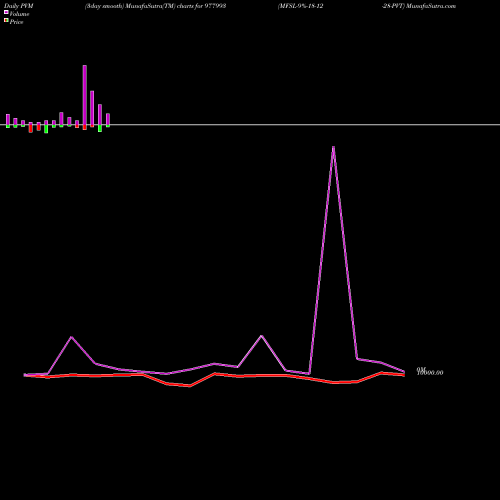Click the '-28-PVT) MunafaSutra.com' label
500x500 pixels.
click(419, 6)
